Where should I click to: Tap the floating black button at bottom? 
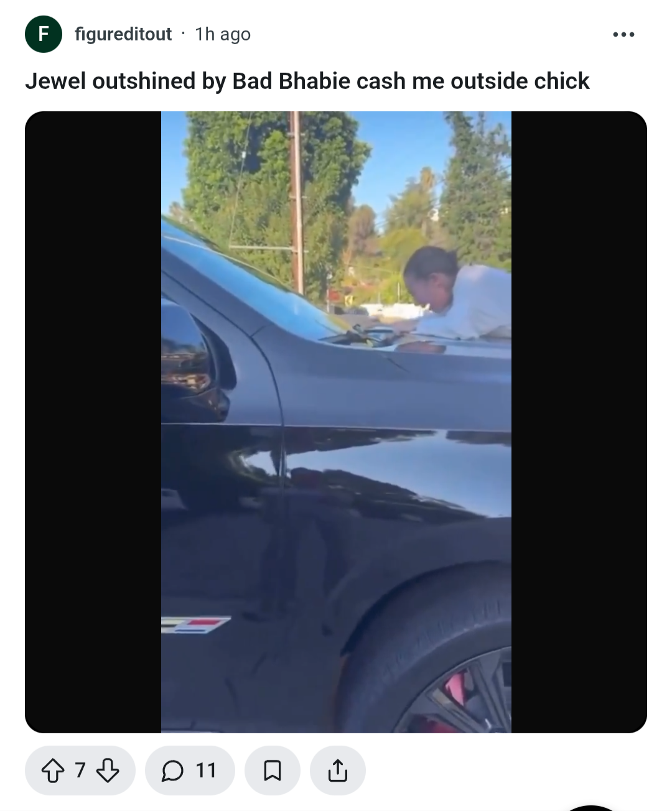pos(591,807)
